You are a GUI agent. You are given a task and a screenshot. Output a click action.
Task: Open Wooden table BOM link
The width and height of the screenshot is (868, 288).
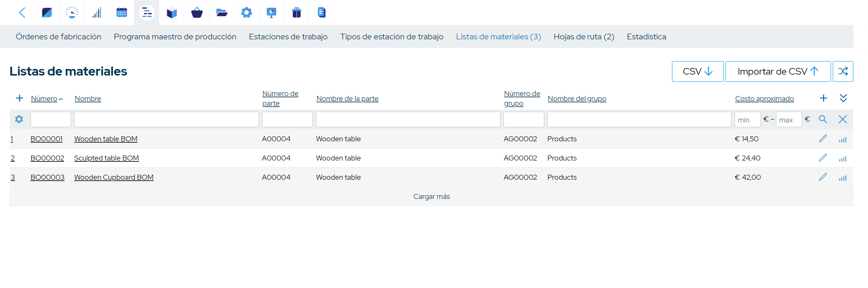coord(106,139)
